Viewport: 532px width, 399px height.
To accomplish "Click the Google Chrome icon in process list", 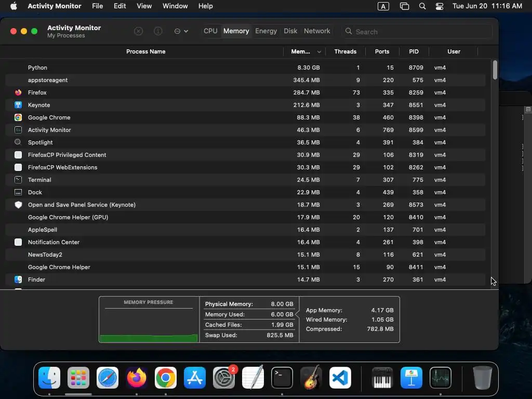I will click(18, 117).
